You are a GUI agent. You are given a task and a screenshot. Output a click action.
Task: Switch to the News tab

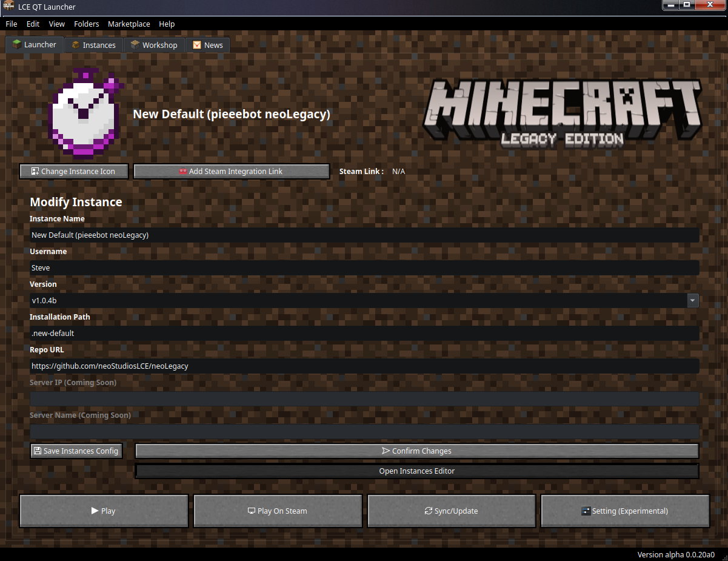[208, 45]
